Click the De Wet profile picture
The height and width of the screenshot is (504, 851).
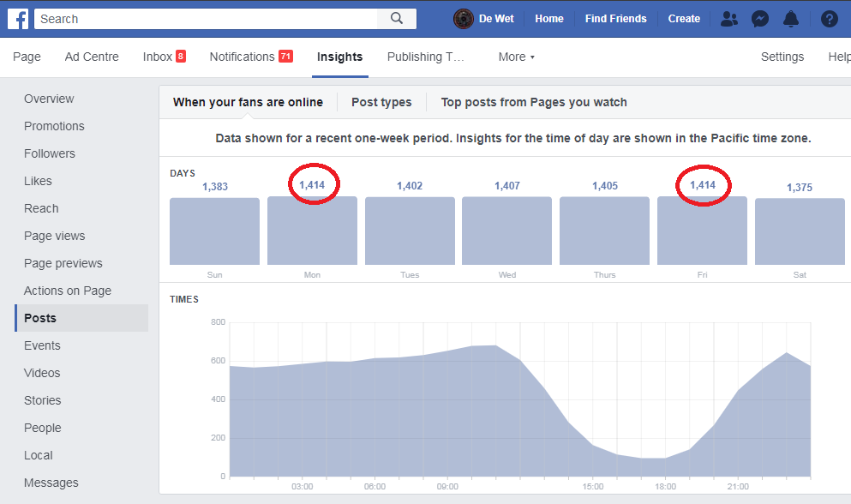coord(464,19)
